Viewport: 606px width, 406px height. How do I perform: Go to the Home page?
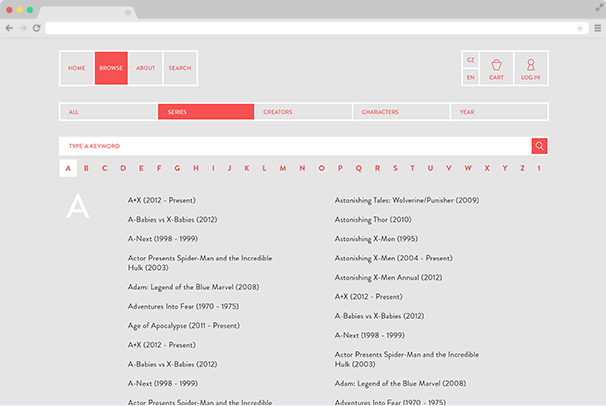click(77, 68)
